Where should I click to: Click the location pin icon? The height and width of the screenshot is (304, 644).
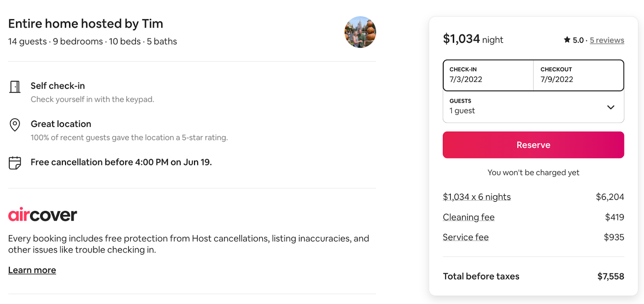click(x=15, y=125)
